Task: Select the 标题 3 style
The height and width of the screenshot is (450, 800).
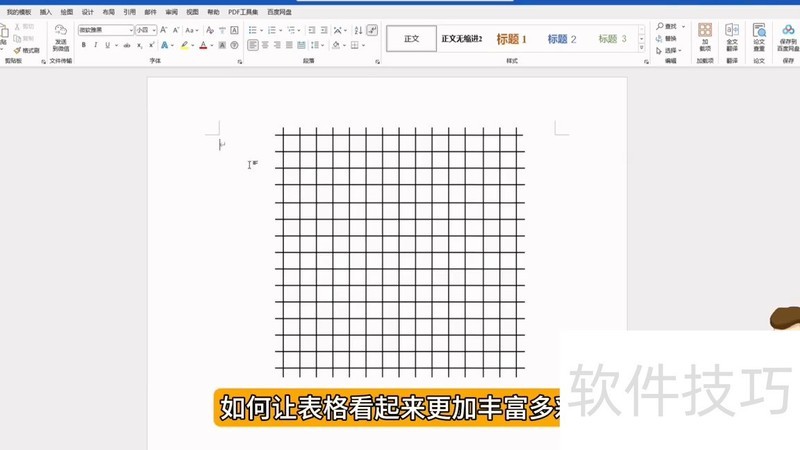Action: tap(612, 39)
